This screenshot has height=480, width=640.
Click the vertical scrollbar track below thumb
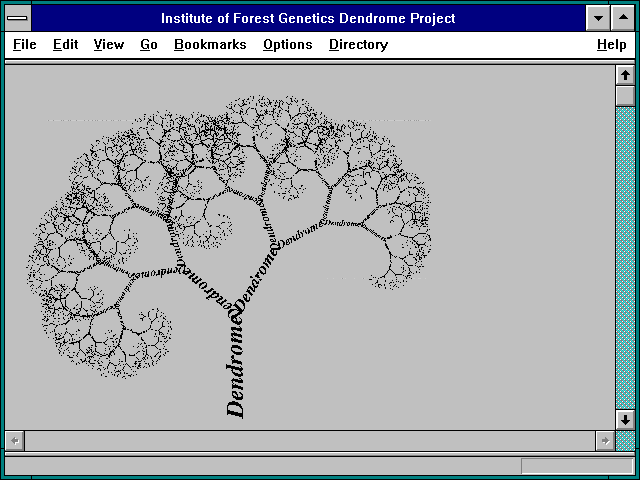(625, 258)
